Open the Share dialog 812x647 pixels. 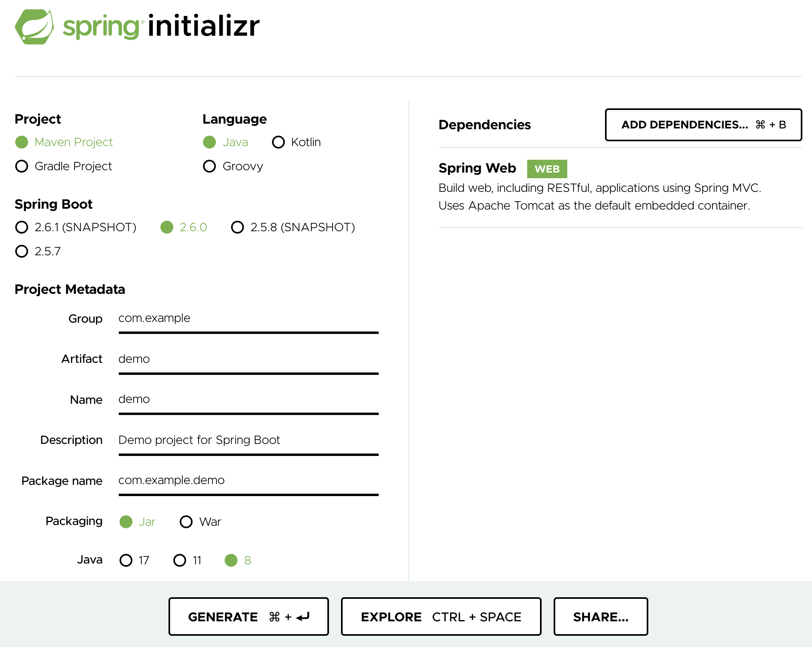click(x=600, y=616)
